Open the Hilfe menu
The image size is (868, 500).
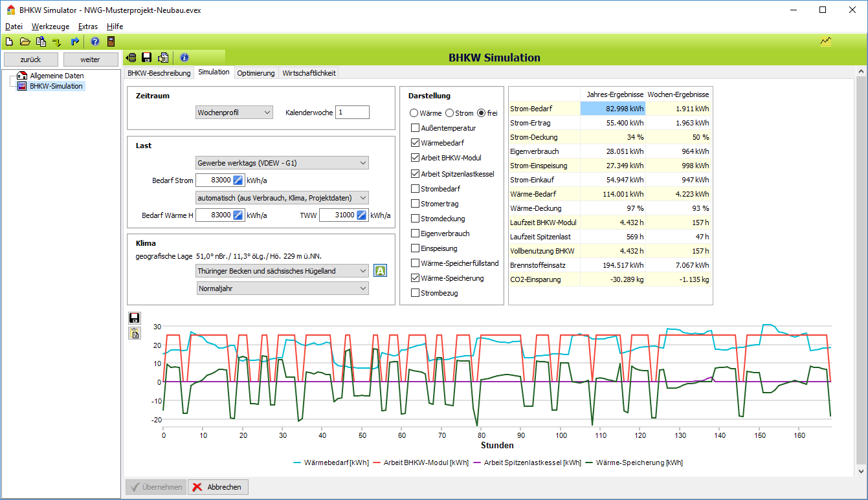(x=115, y=27)
